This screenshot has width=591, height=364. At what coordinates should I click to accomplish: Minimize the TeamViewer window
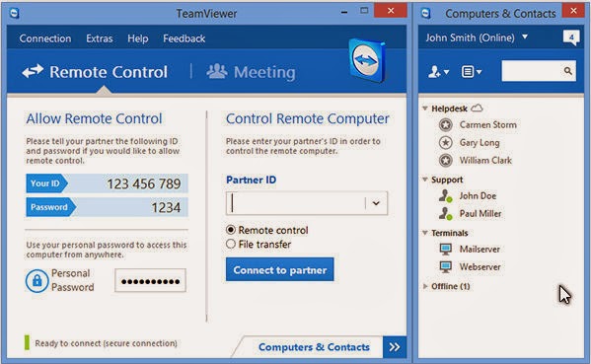point(344,13)
